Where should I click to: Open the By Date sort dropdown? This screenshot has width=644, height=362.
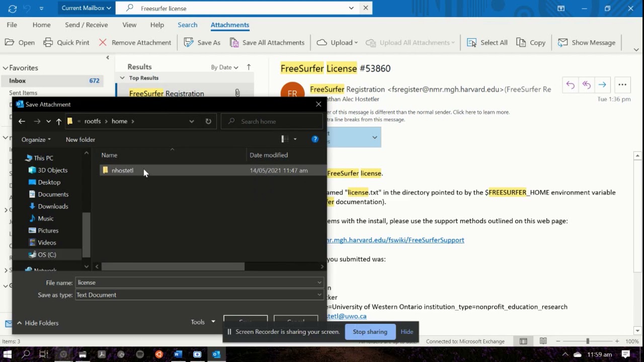tap(224, 67)
